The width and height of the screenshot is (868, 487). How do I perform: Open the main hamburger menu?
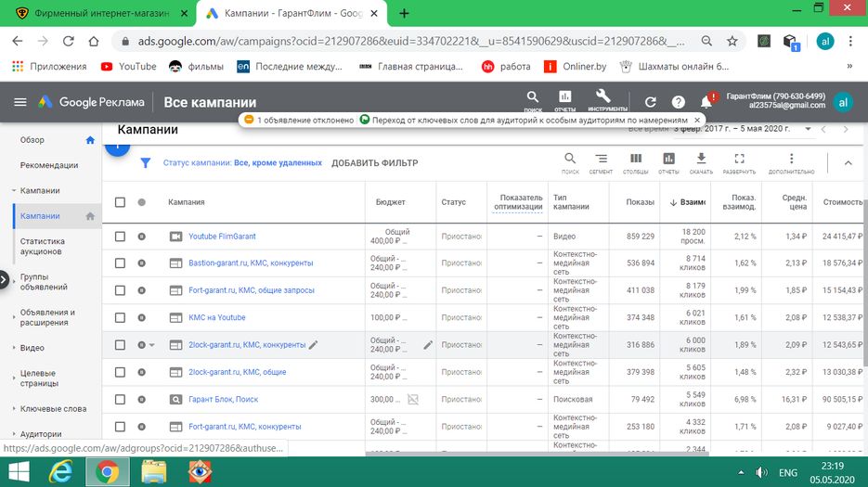click(x=19, y=102)
